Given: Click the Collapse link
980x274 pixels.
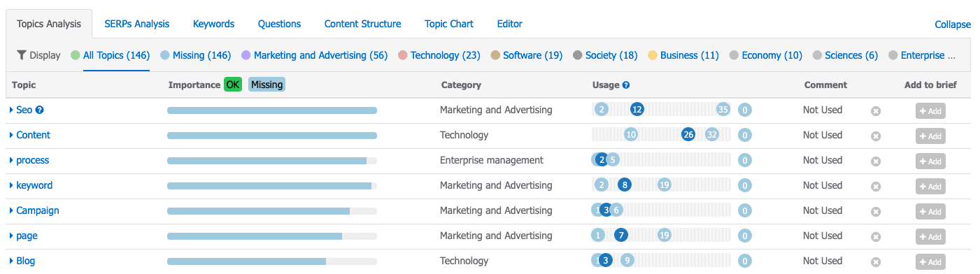Looking at the screenshot, I should (953, 24).
